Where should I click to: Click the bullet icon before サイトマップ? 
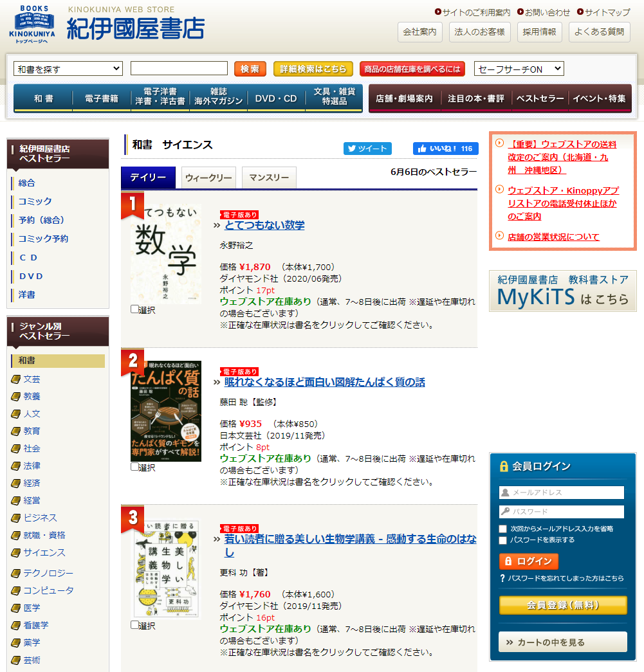580,12
